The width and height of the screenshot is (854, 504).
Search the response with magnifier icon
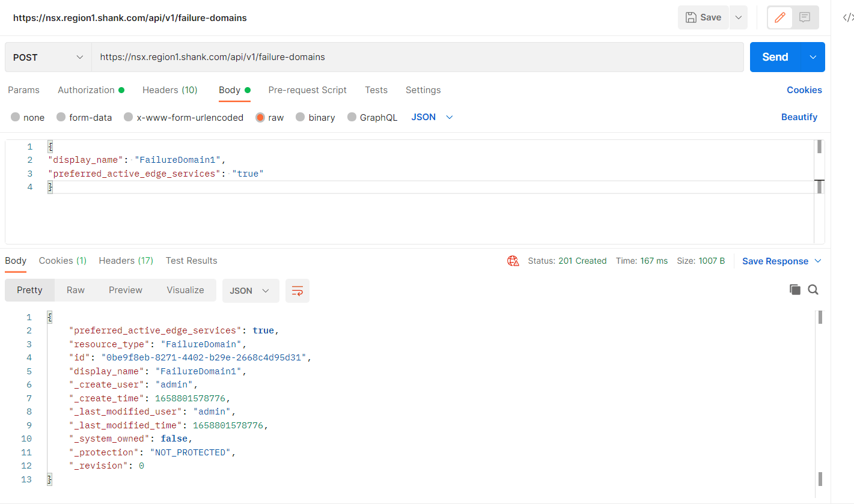[x=813, y=290]
